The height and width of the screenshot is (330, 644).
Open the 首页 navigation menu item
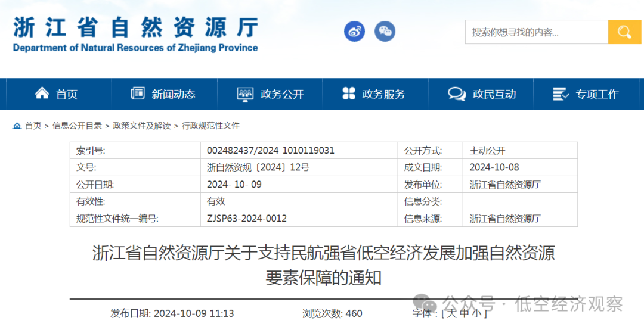pos(58,94)
